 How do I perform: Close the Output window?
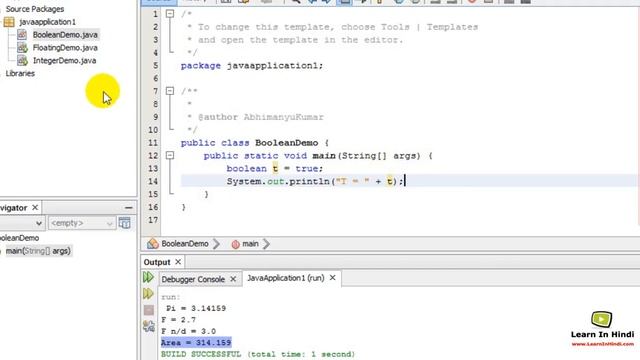pyautogui.click(x=178, y=262)
